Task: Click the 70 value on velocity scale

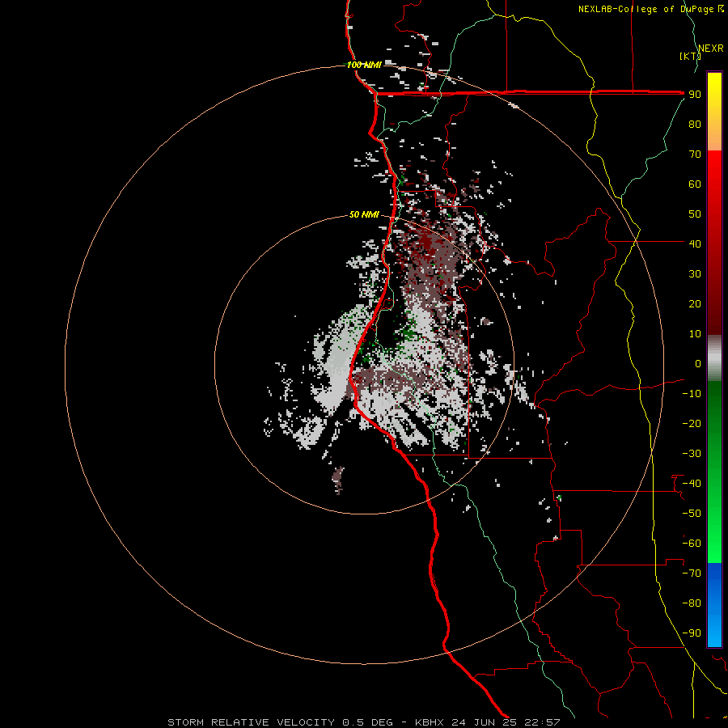Action: tap(695, 154)
